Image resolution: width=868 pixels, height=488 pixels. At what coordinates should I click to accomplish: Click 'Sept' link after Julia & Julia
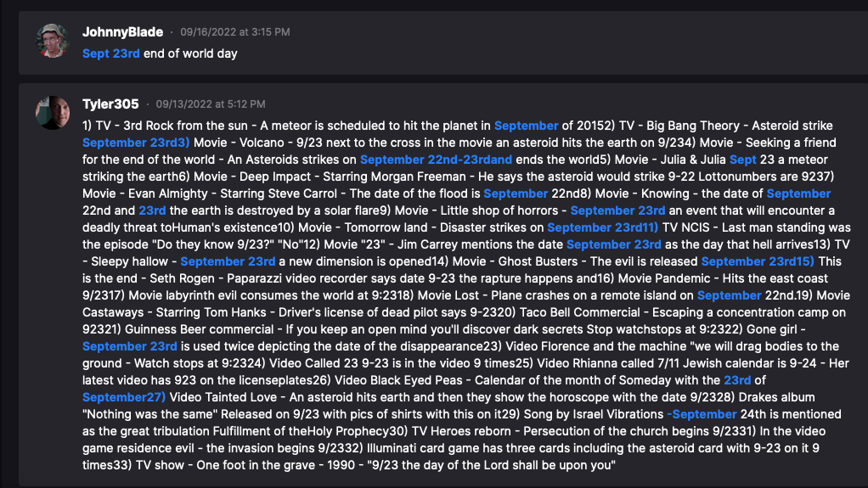(x=742, y=160)
